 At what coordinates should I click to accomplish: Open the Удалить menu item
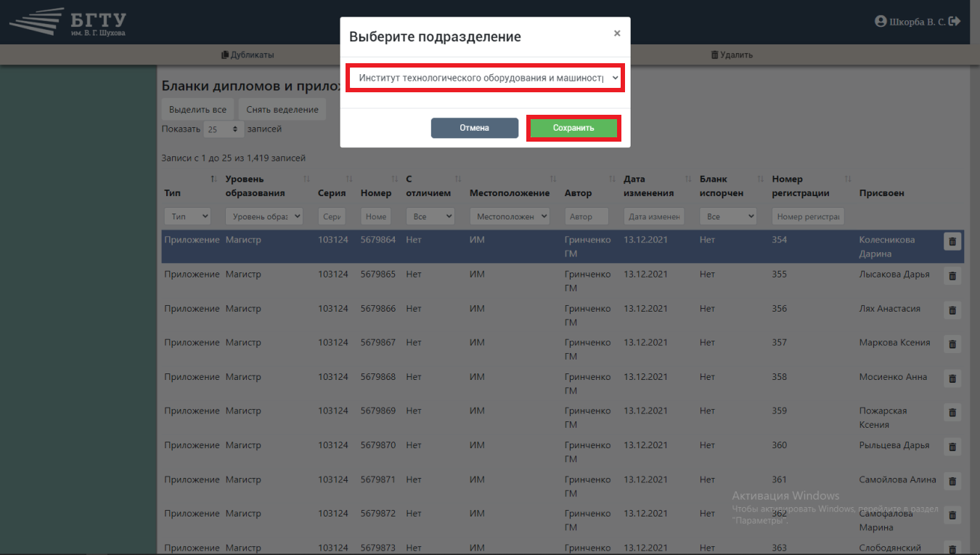[731, 54]
